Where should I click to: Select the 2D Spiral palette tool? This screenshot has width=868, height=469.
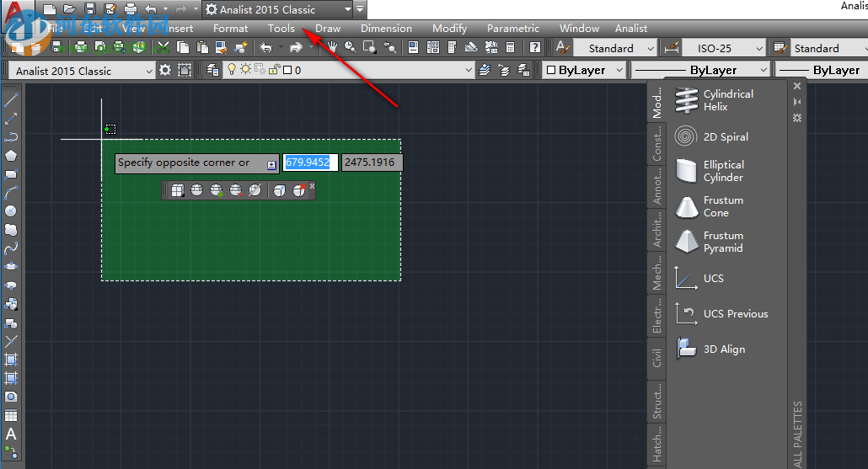712,136
